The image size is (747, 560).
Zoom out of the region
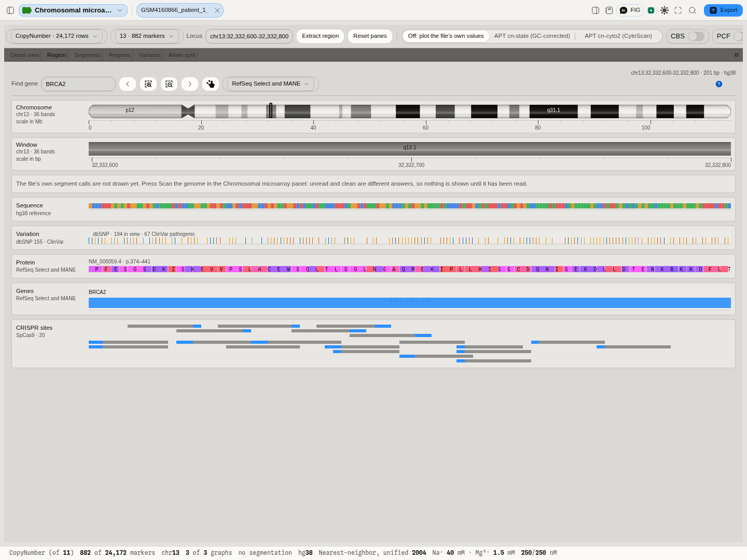click(x=169, y=84)
